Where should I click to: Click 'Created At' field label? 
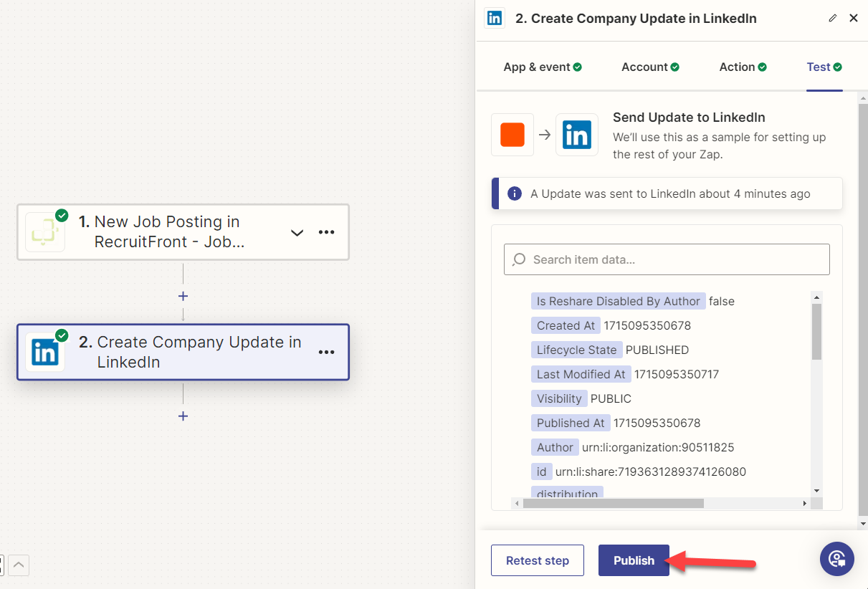pos(566,325)
